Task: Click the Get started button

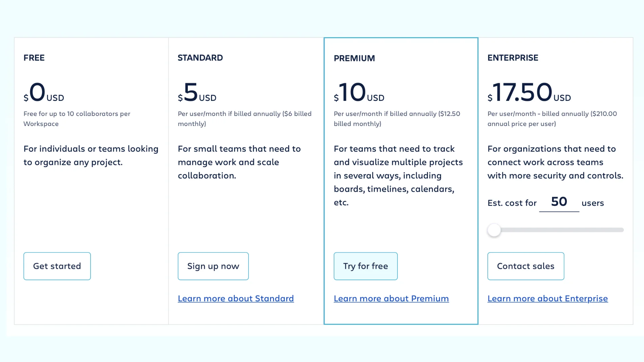Action: [57, 266]
